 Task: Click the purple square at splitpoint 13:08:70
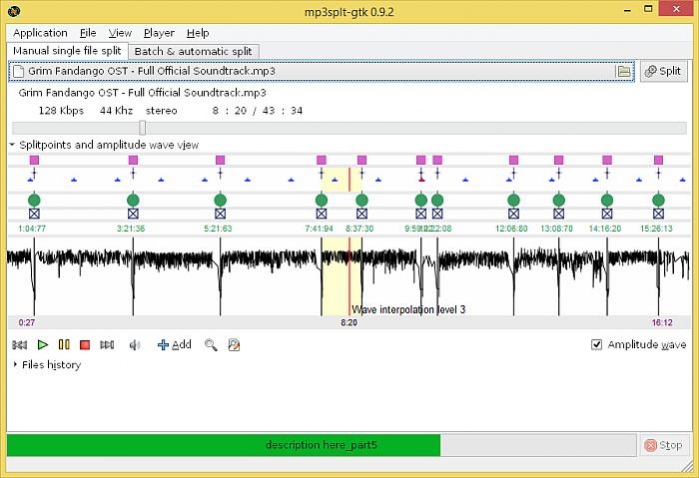coord(559,160)
